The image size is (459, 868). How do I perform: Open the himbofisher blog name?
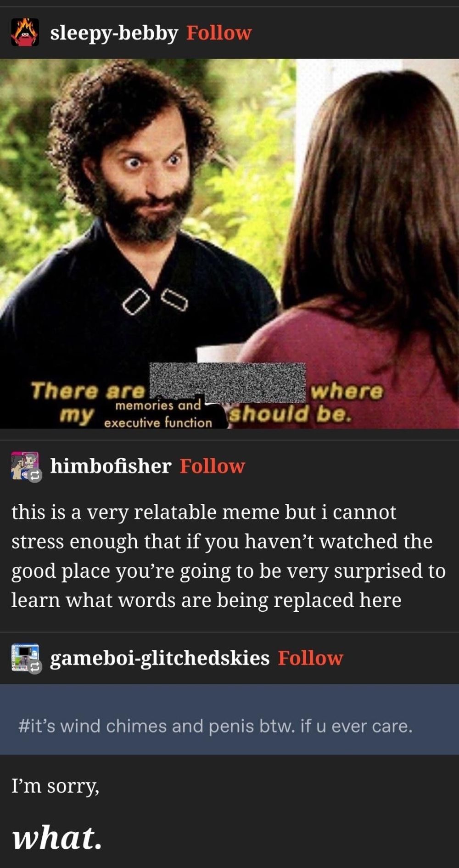pos(111,466)
